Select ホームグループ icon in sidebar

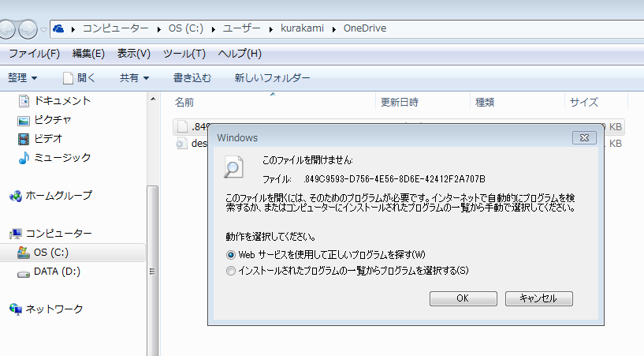[16, 196]
